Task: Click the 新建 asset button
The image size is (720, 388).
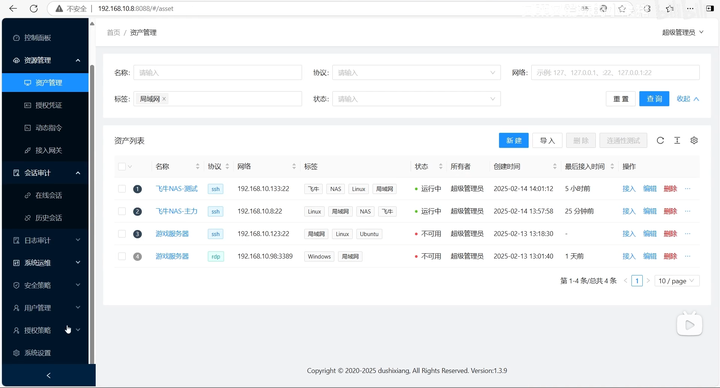Action: 513,141
